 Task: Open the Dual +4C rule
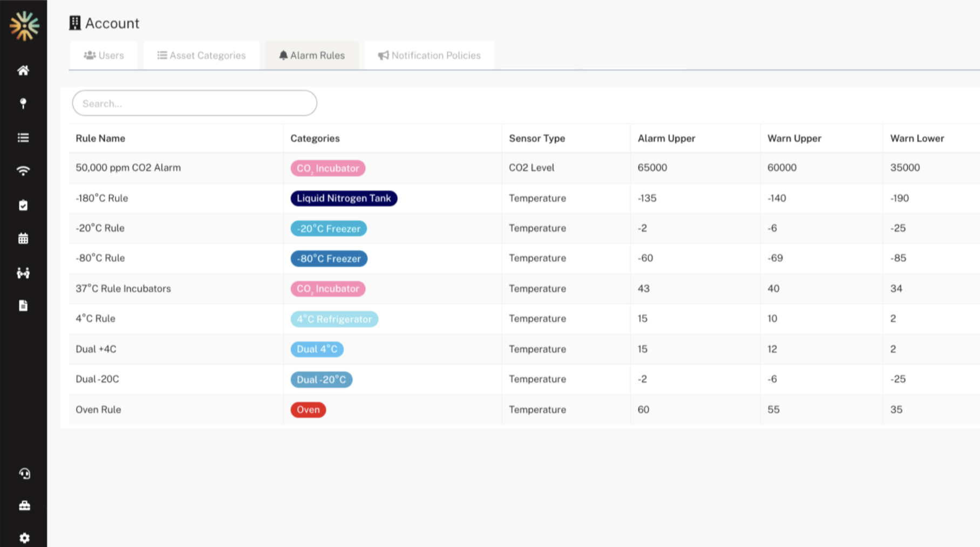pyautogui.click(x=96, y=349)
